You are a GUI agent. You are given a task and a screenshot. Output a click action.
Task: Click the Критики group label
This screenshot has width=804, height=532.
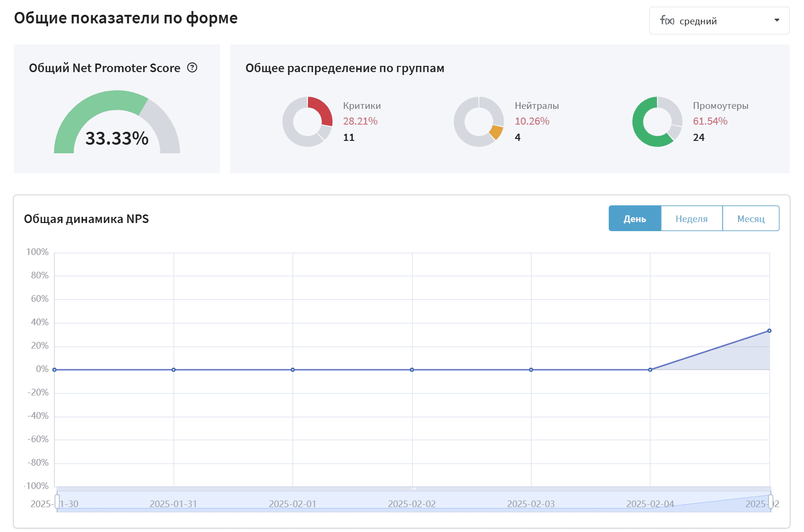click(362, 106)
